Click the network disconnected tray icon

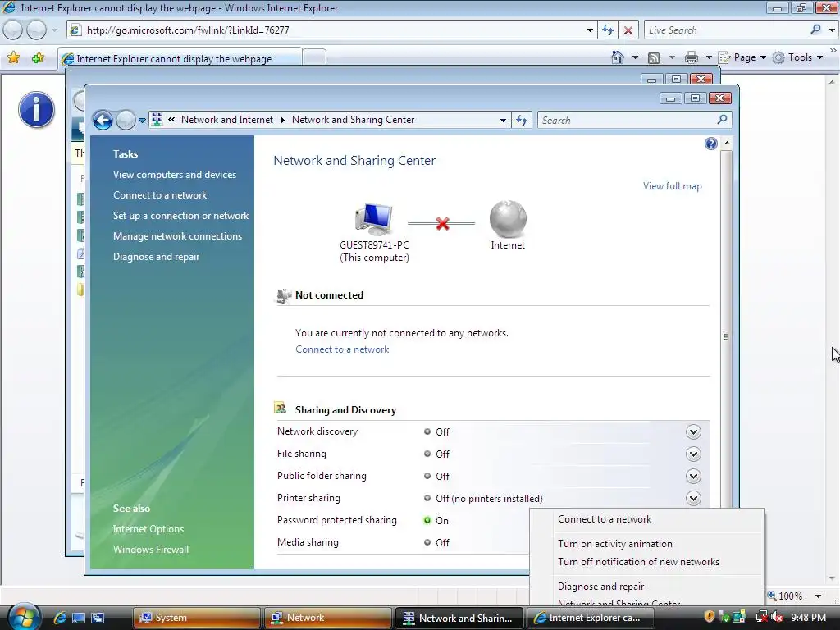[760, 617]
